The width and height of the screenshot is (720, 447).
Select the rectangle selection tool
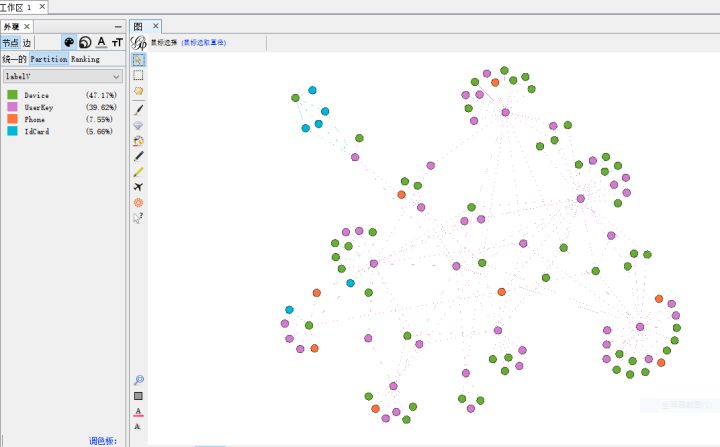(138, 75)
